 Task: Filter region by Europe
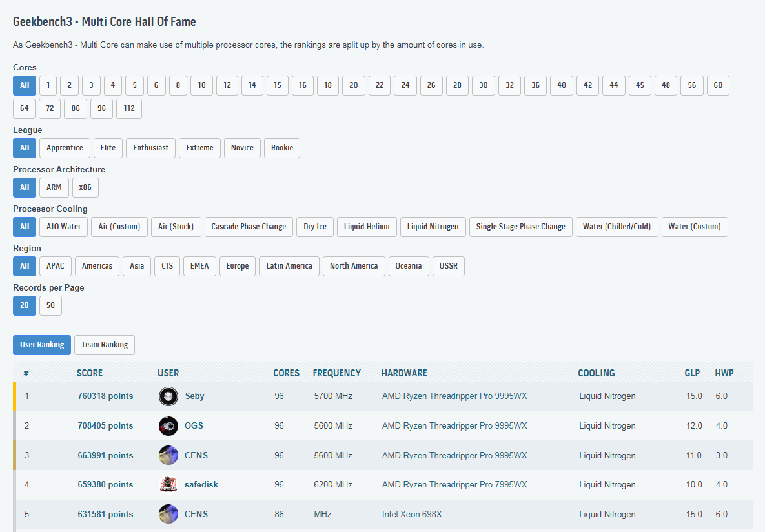(237, 266)
